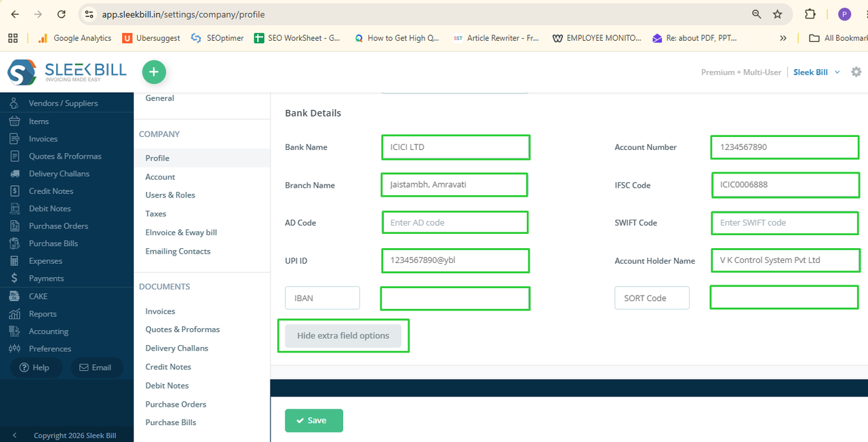Click the Bank Name input field
Viewport: 868px width, 442px height.
click(x=456, y=147)
